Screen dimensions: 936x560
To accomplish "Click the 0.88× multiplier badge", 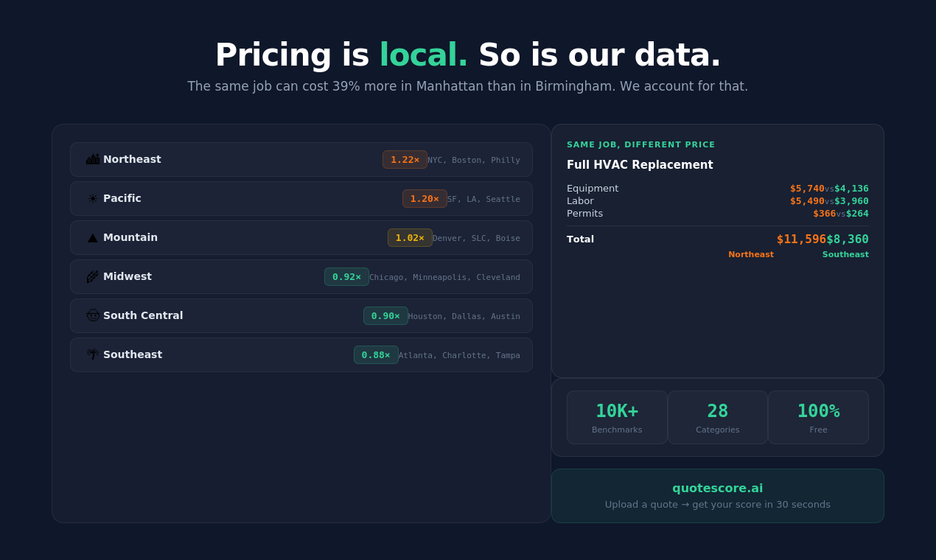I will pos(376,355).
